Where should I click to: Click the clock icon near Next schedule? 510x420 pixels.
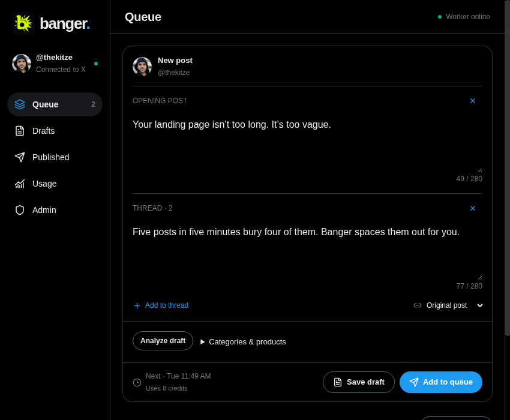coord(137,382)
